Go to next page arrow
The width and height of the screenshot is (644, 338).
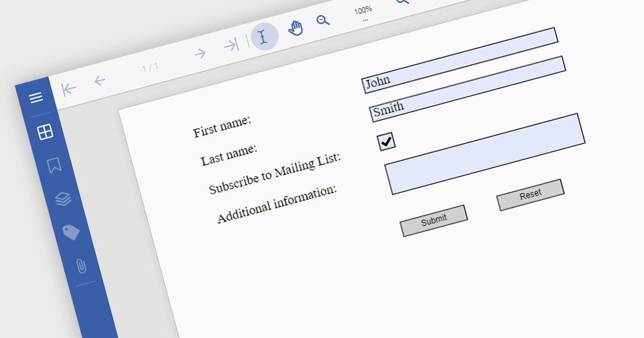pos(200,53)
